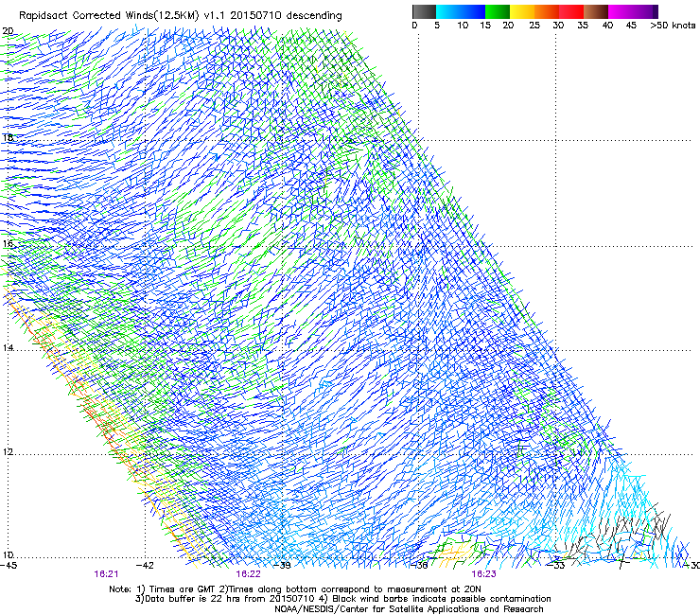Click the '-39' longitude axis label

282,566
